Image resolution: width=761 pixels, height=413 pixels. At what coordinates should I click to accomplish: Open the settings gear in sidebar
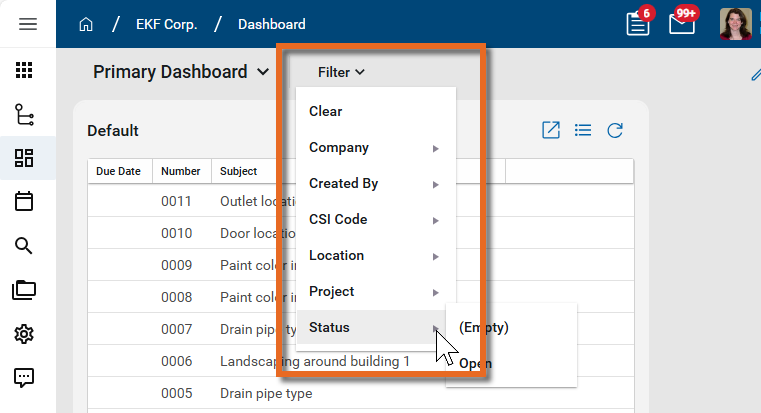click(24, 334)
